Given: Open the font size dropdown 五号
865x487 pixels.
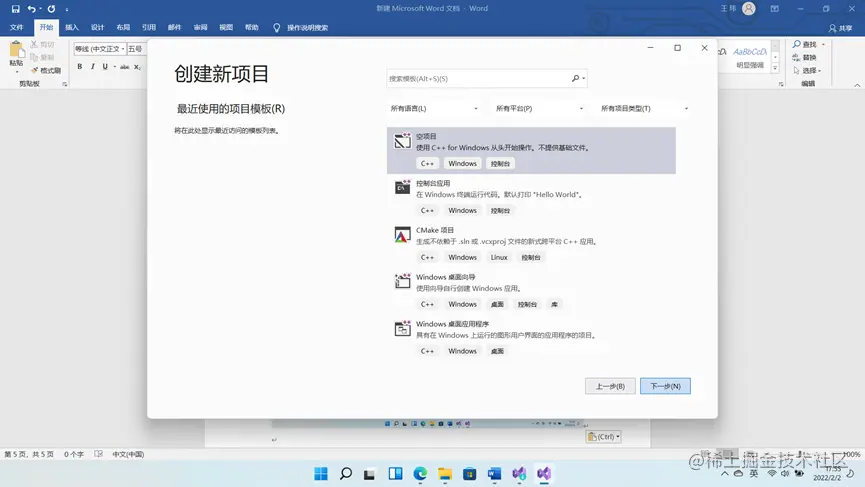Looking at the screenshot, I should coord(136,49).
